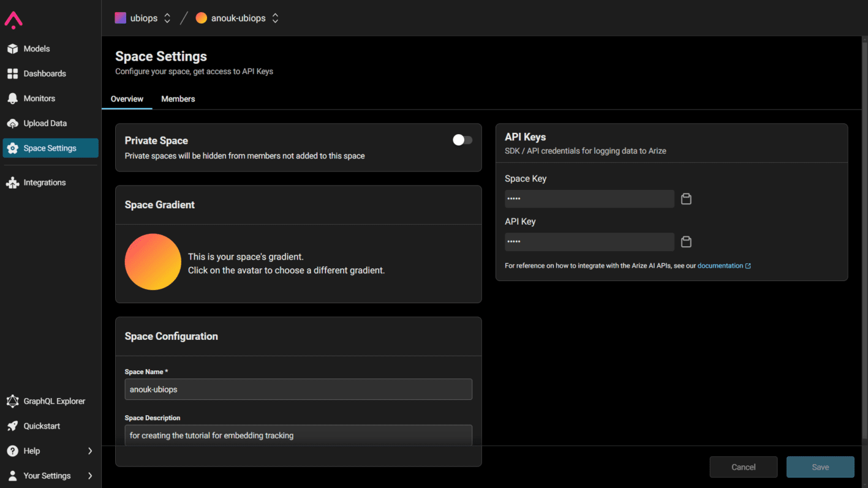This screenshot has width=868, height=488.
Task: Select Upload Data in the sidebar
Action: click(45, 123)
